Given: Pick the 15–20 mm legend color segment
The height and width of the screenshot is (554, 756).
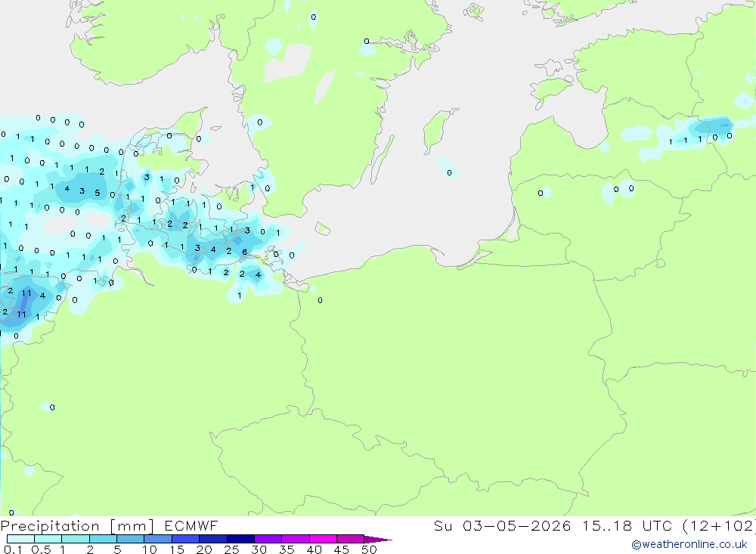Looking at the screenshot, I should point(186,539).
